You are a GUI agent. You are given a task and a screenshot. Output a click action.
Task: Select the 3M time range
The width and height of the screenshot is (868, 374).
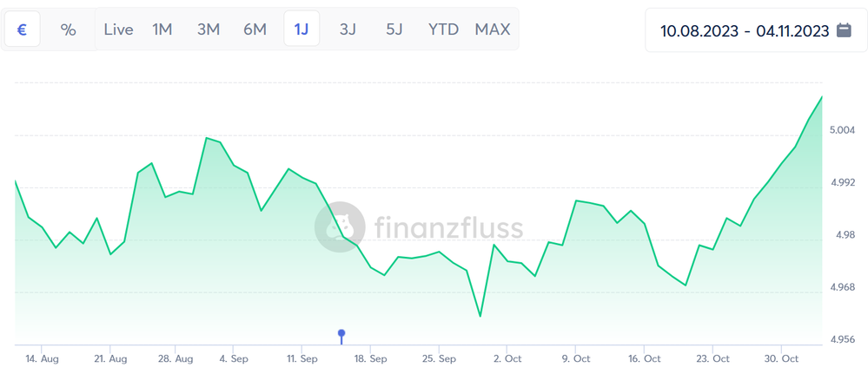coord(209,30)
